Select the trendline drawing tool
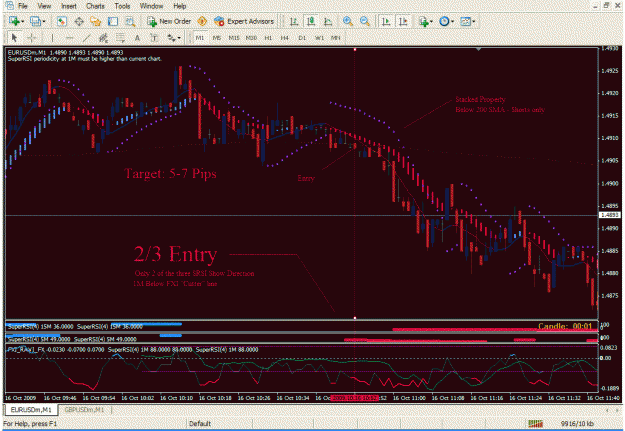 point(86,38)
